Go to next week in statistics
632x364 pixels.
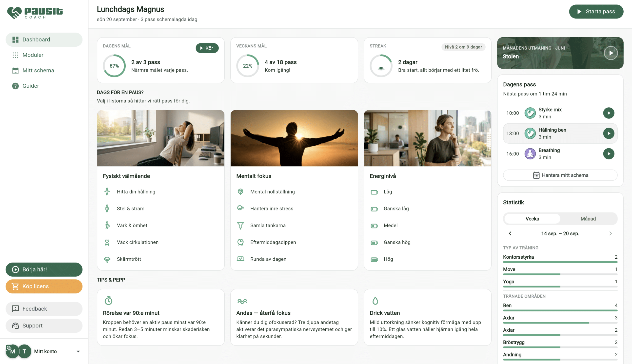pos(611,233)
